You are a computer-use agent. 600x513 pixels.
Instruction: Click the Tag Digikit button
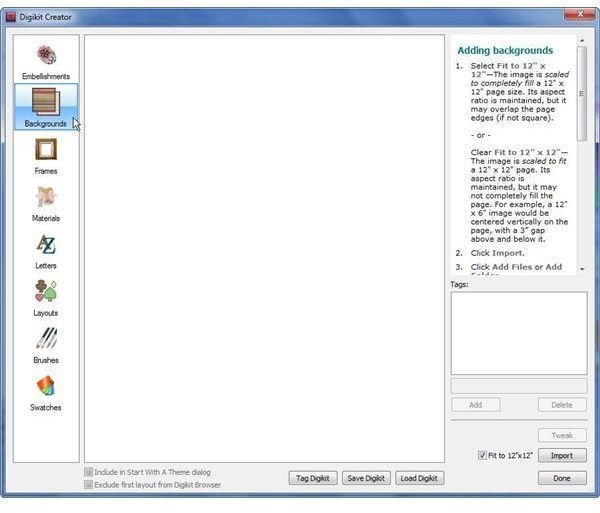(313, 478)
